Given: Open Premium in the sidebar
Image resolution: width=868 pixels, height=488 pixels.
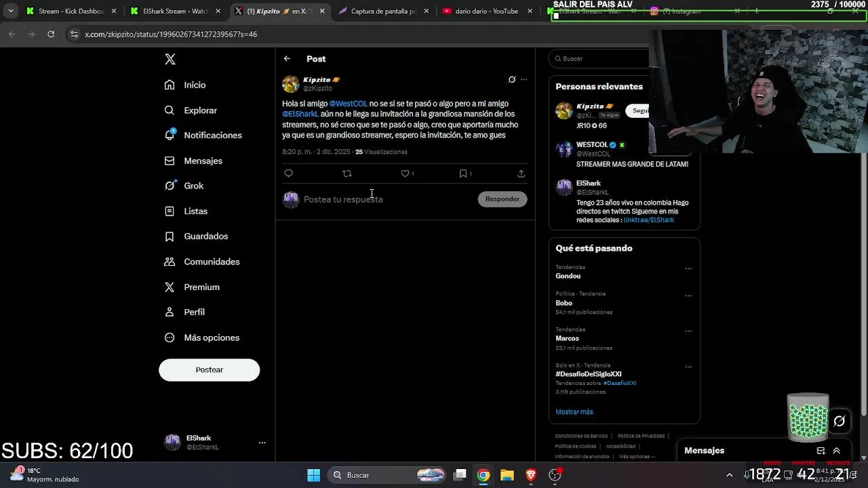Looking at the screenshot, I should [x=192, y=287].
